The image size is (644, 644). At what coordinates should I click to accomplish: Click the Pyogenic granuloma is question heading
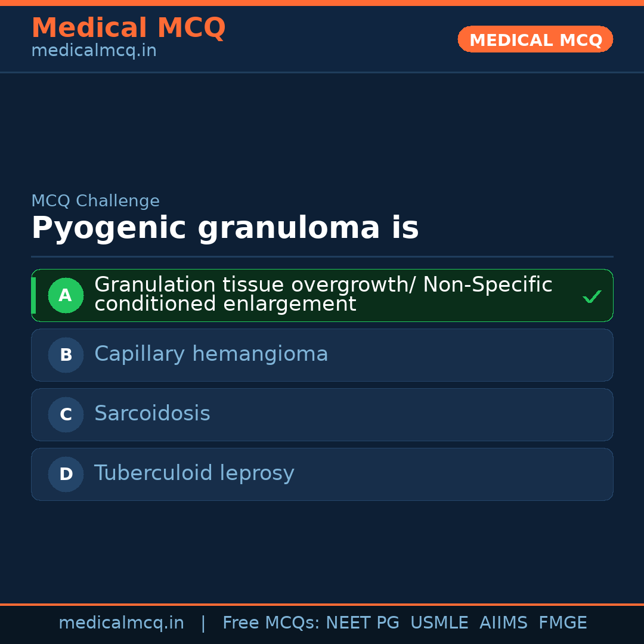(225, 228)
